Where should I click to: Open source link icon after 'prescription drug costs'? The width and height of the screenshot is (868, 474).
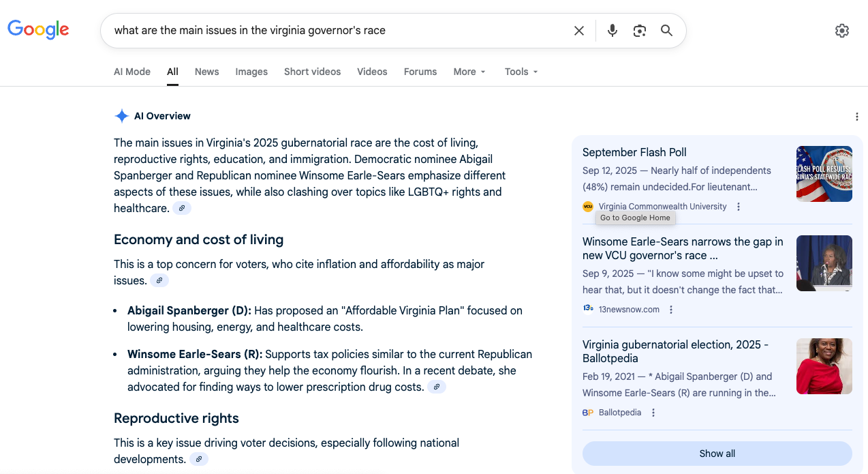click(437, 387)
